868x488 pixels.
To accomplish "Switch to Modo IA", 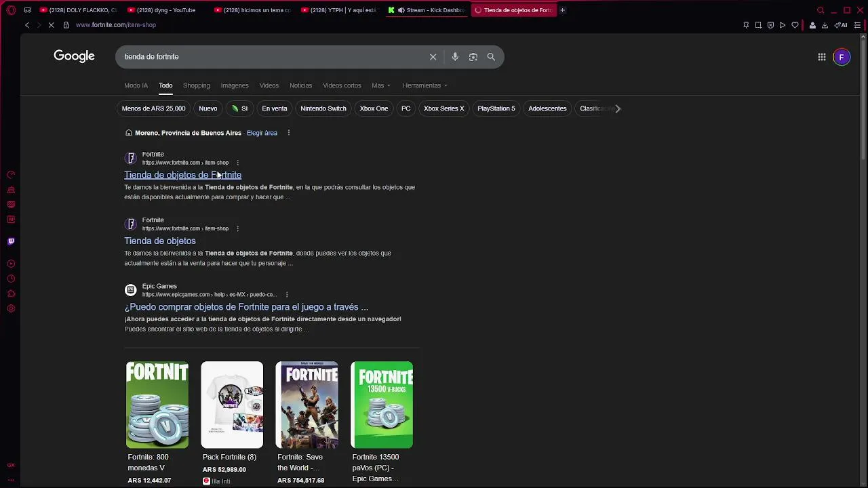I will [136, 85].
